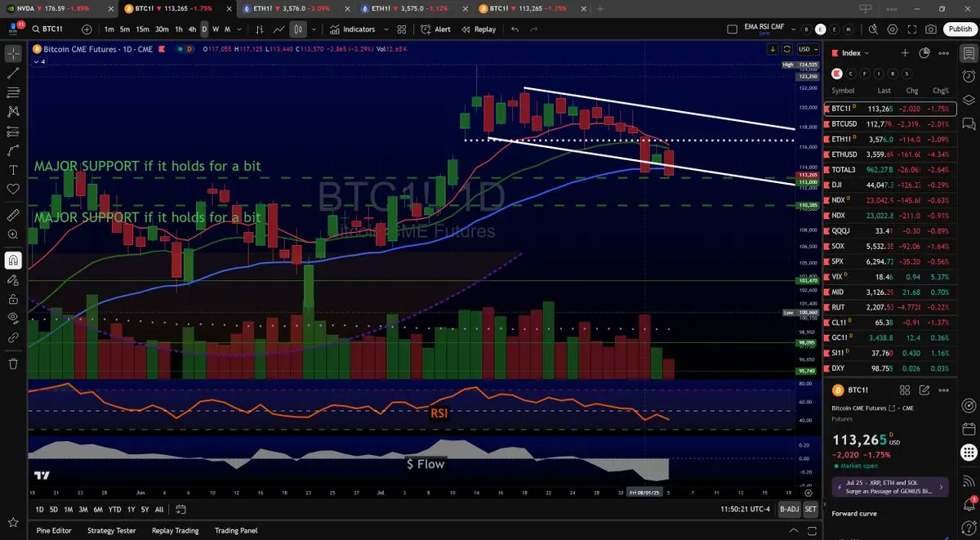Toggle the B-ADJ back adjustment button
980x540 pixels.
[789, 509]
